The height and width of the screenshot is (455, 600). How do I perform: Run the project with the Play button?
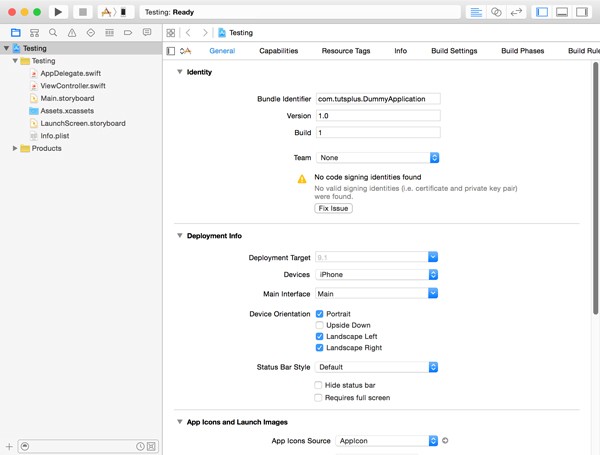click(58, 12)
